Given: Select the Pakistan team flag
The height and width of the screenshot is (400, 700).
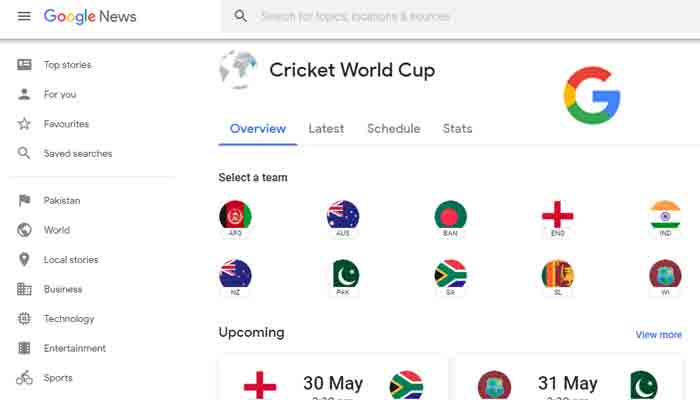Looking at the screenshot, I should pyautogui.click(x=343, y=274).
